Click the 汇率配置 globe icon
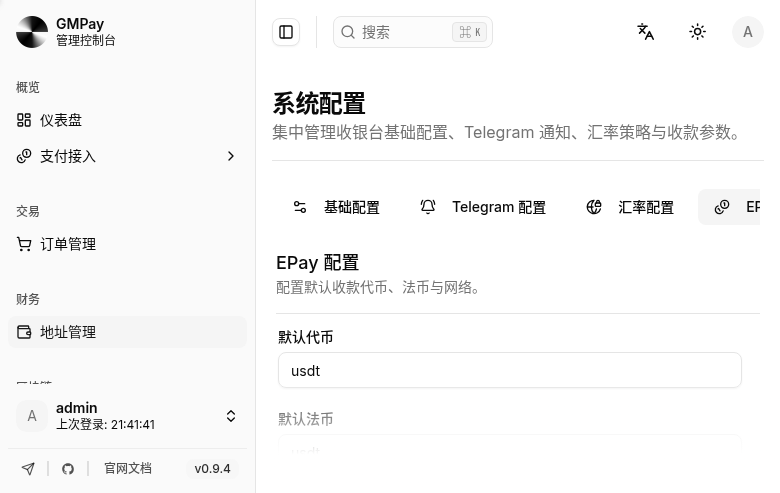 pyautogui.click(x=594, y=207)
